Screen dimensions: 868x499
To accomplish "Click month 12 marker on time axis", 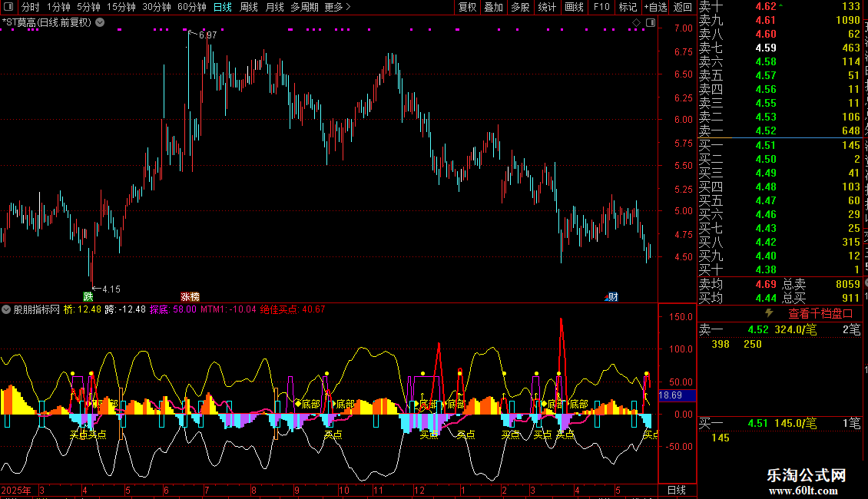I will coord(419,491).
